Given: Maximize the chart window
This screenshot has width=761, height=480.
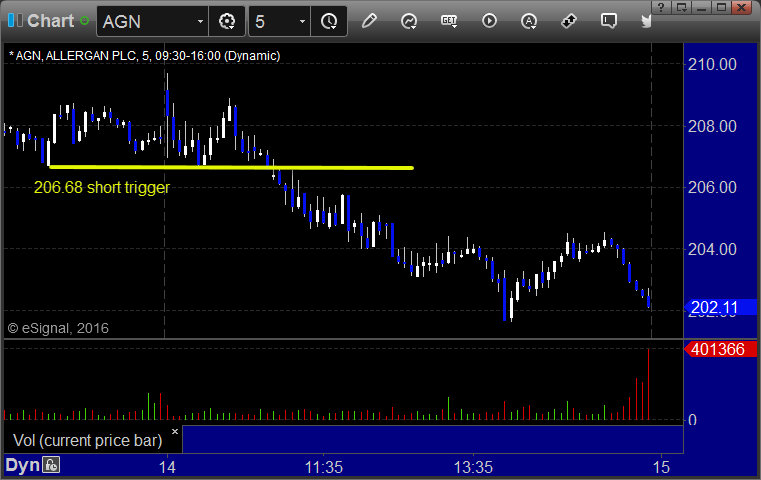Looking at the screenshot, I should coord(722,7).
